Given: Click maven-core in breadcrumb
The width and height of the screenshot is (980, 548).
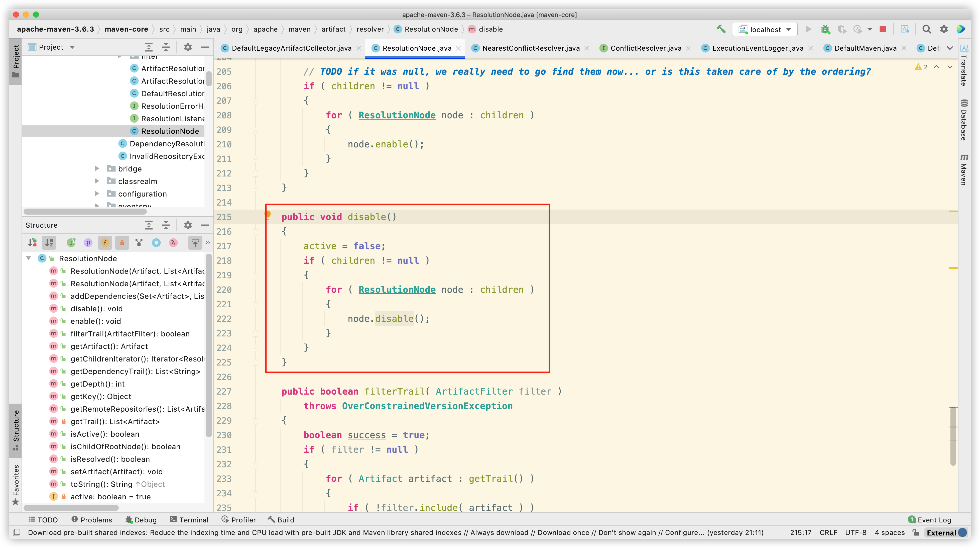Looking at the screenshot, I should (126, 29).
